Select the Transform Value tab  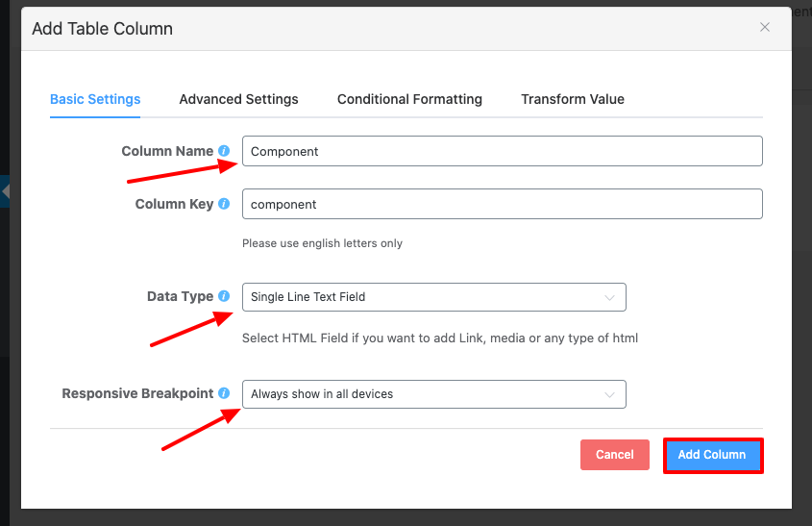pyautogui.click(x=573, y=99)
